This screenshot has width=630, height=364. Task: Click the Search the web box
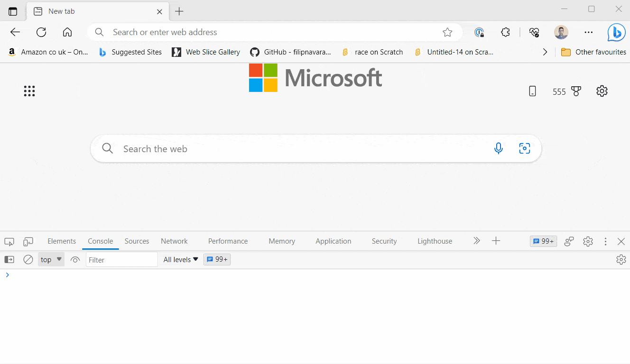click(316, 149)
